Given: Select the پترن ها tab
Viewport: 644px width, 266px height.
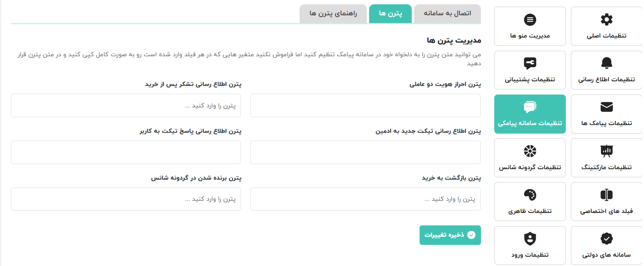Looking at the screenshot, I should 390,14.
